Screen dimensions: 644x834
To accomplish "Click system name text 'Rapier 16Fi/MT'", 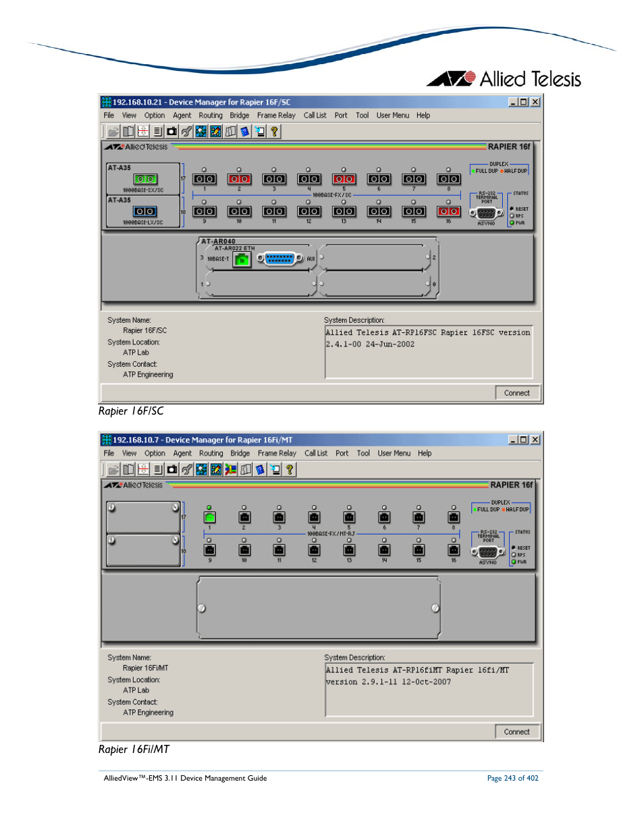I will pos(146,669).
